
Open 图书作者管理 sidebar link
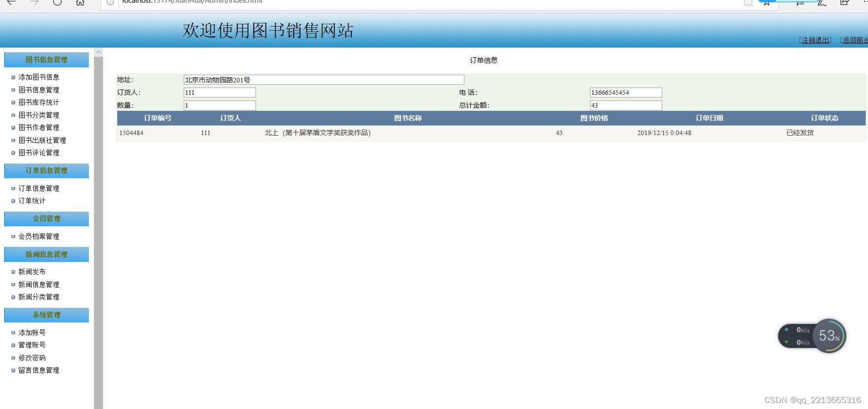point(39,127)
